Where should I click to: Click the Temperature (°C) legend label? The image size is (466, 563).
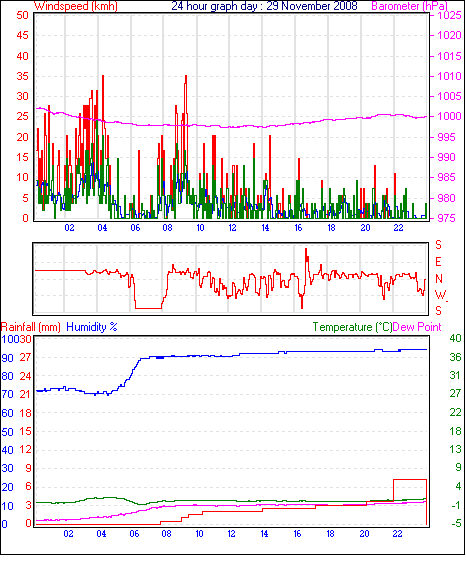[x=352, y=327]
